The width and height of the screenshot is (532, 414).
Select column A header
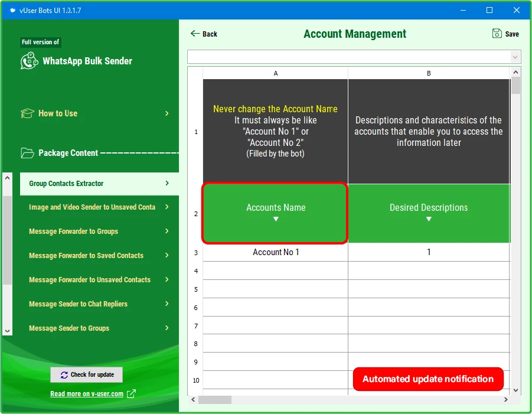[276, 73]
